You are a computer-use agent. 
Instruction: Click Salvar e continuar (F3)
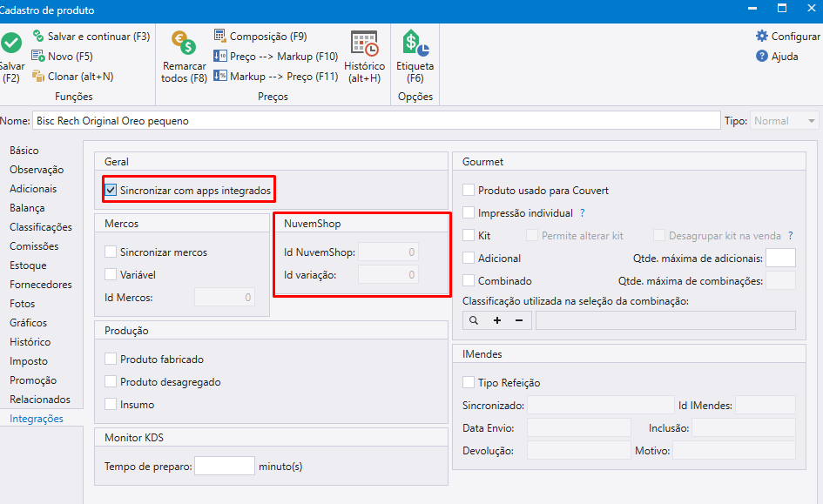(91, 37)
